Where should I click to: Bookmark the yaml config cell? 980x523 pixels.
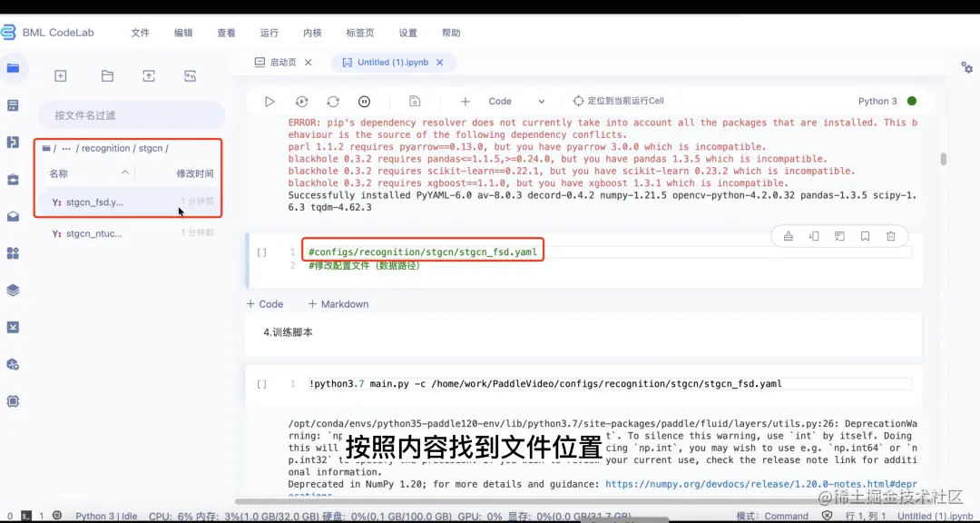point(865,236)
